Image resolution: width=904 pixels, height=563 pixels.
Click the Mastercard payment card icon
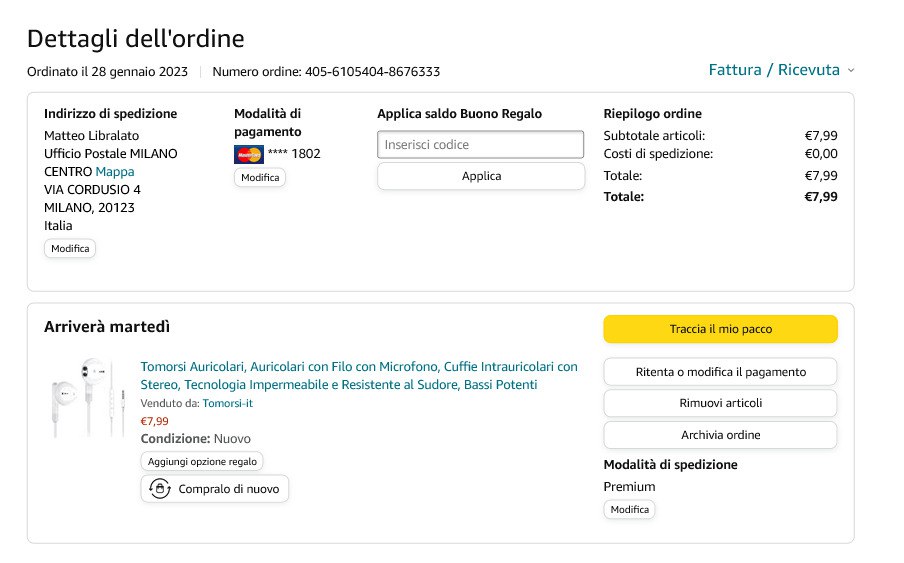248,154
